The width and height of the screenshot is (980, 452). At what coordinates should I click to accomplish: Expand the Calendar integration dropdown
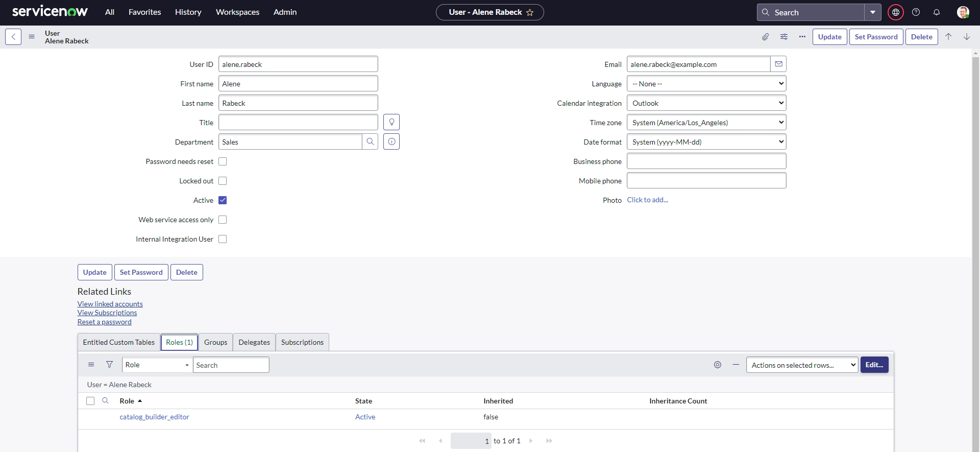tap(706, 103)
